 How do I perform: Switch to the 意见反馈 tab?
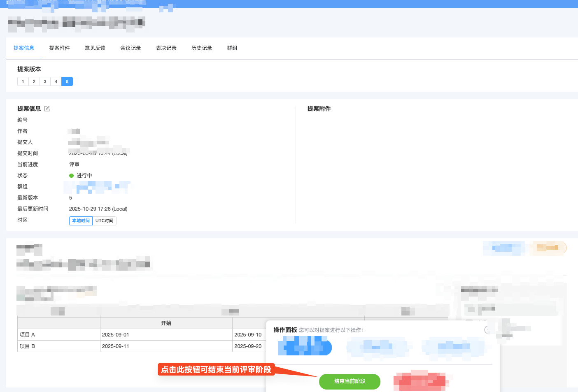pos(95,48)
